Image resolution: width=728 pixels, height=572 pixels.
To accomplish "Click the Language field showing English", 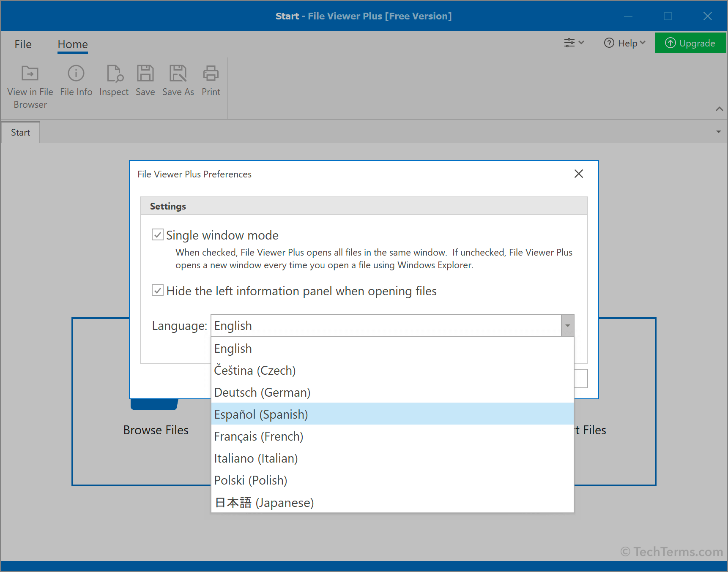I will [x=386, y=325].
